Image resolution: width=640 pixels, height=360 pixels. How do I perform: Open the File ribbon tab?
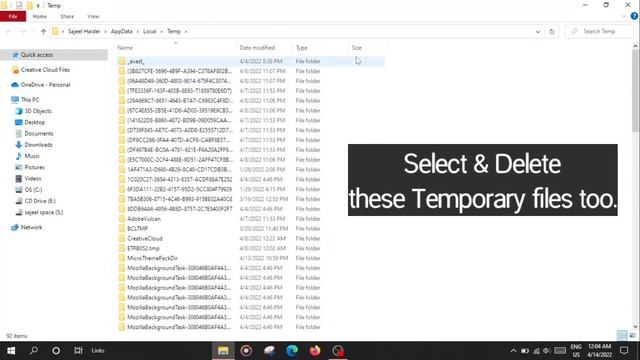pyautogui.click(x=13, y=16)
